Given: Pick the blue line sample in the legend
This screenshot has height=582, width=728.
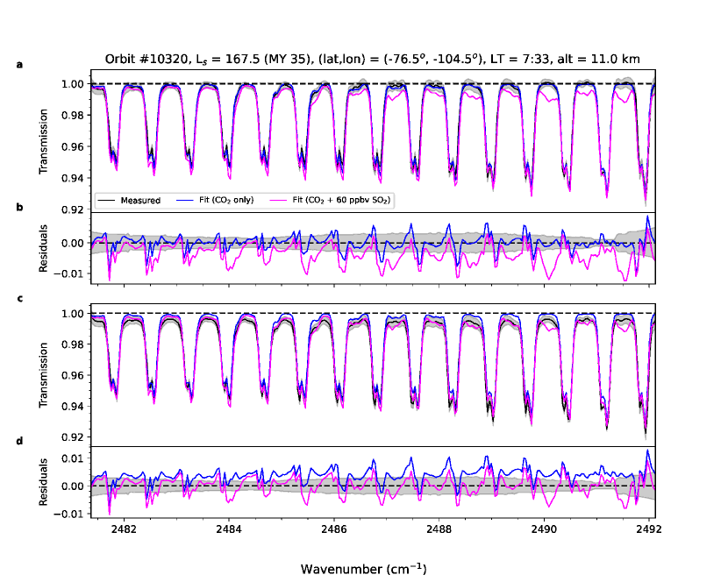Looking at the screenshot, I should tap(184, 201).
